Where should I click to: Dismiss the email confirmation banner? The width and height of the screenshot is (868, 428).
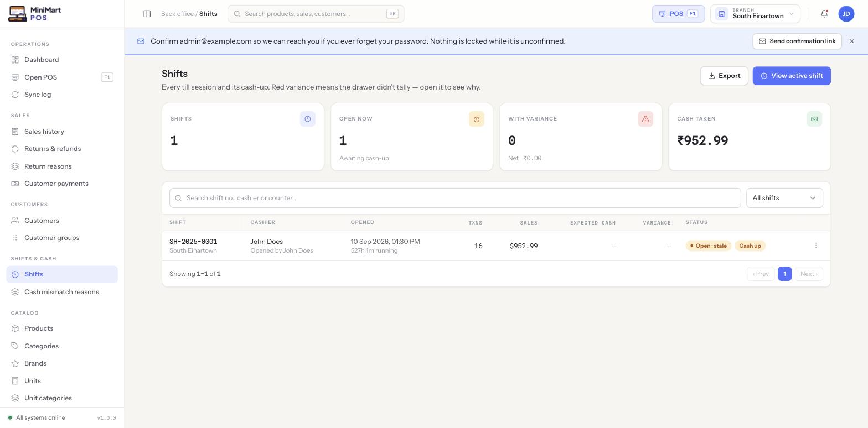pos(852,41)
